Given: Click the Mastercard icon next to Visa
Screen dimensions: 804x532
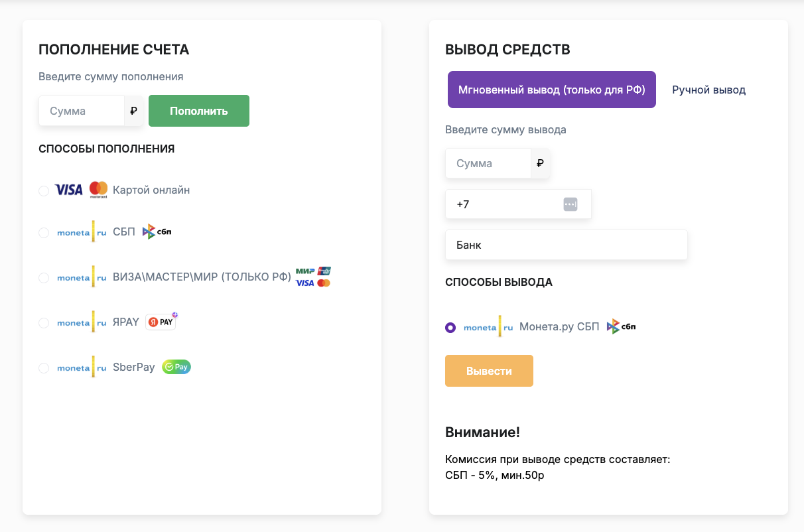Looking at the screenshot, I should (98, 190).
